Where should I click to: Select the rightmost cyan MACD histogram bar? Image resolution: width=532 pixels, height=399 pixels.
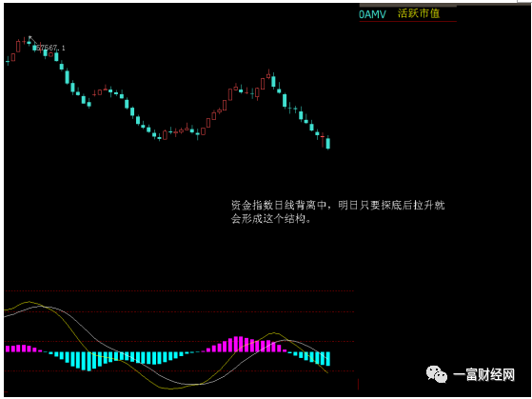tap(328, 359)
